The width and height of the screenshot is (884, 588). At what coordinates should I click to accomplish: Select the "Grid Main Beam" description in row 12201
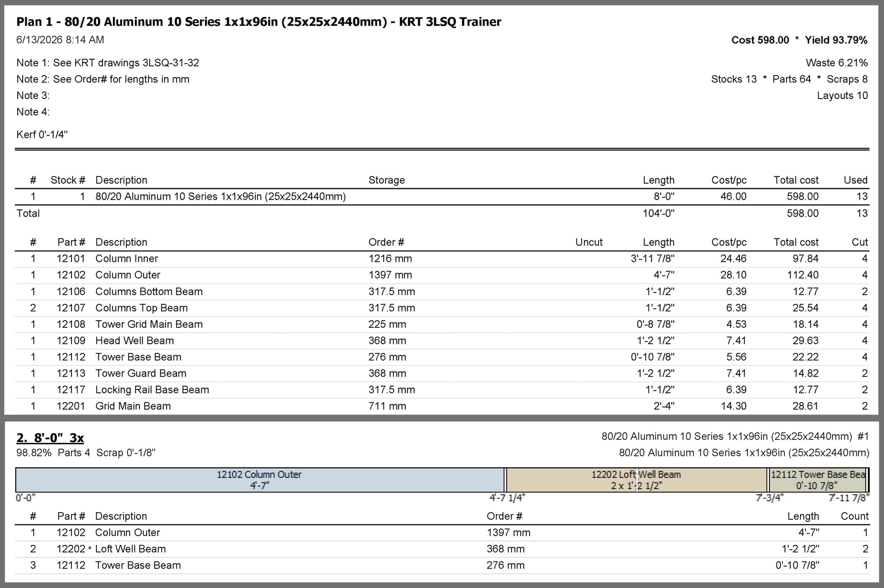pyautogui.click(x=133, y=406)
